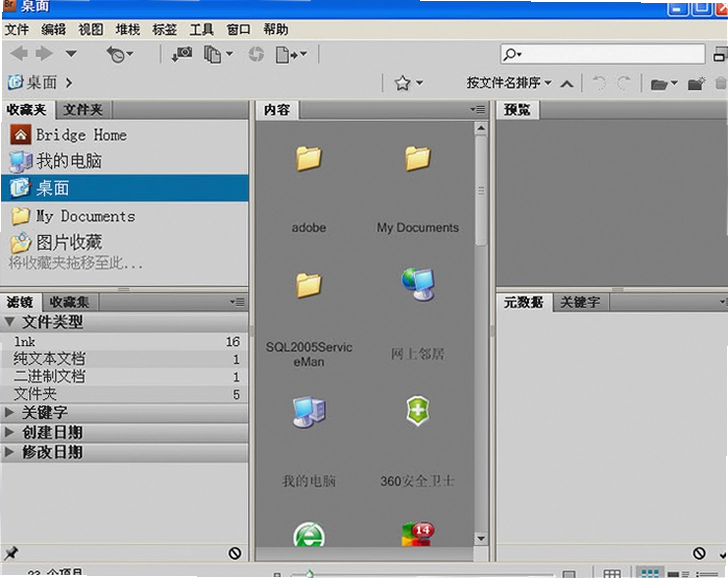Click the Go Back arrow
This screenshot has height=578, width=728.
coord(19,54)
